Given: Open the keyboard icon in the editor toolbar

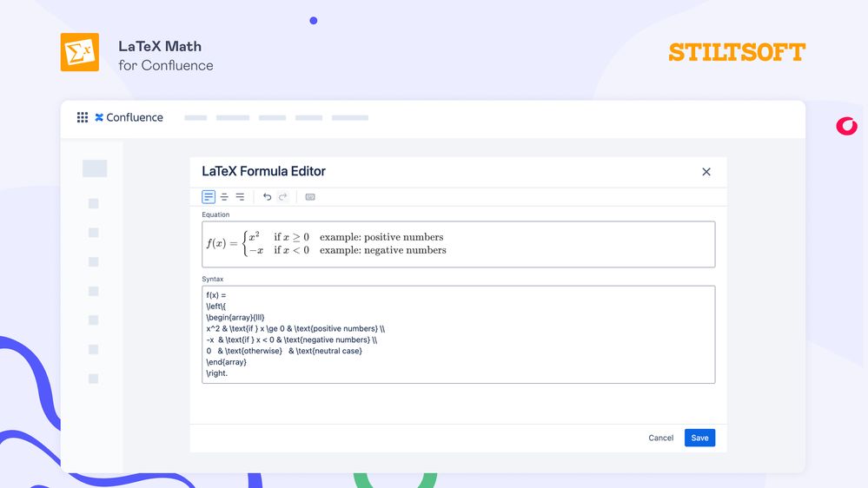Looking at the screenshot, I should coord(310,197).
